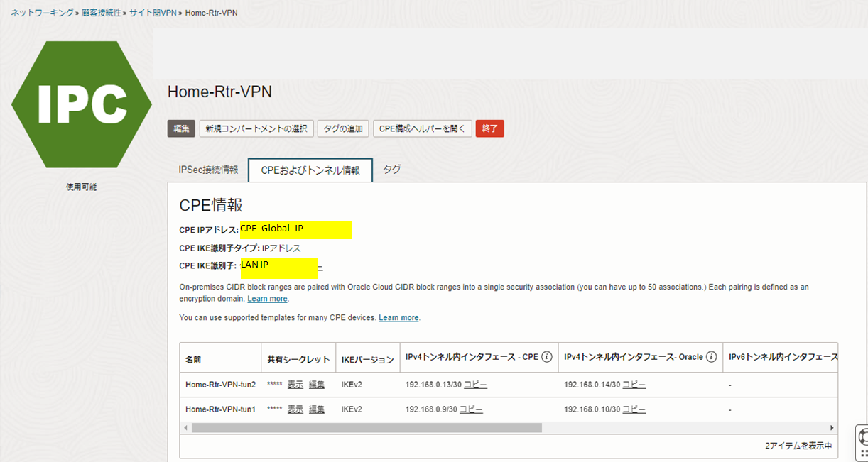
Task: Click the info icon beside IPv4トンネル内インタフェース - CPE header
Action: click(546, 357)
